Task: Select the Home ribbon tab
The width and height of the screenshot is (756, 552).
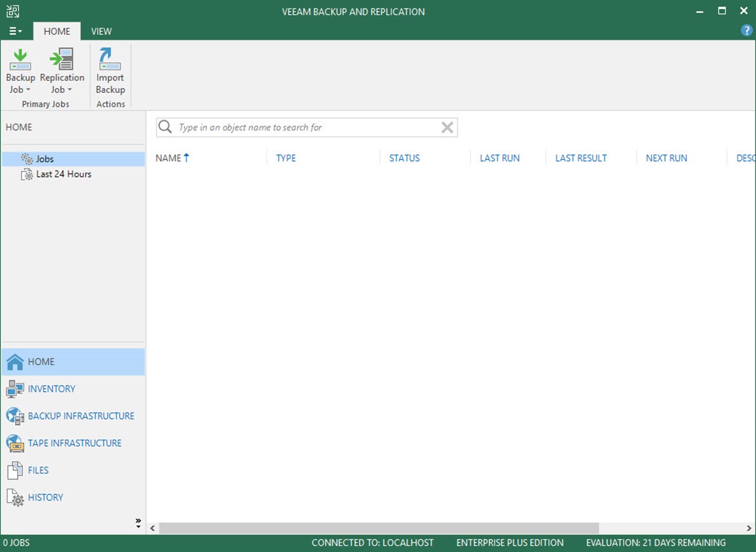Action: tap(57, 31)
